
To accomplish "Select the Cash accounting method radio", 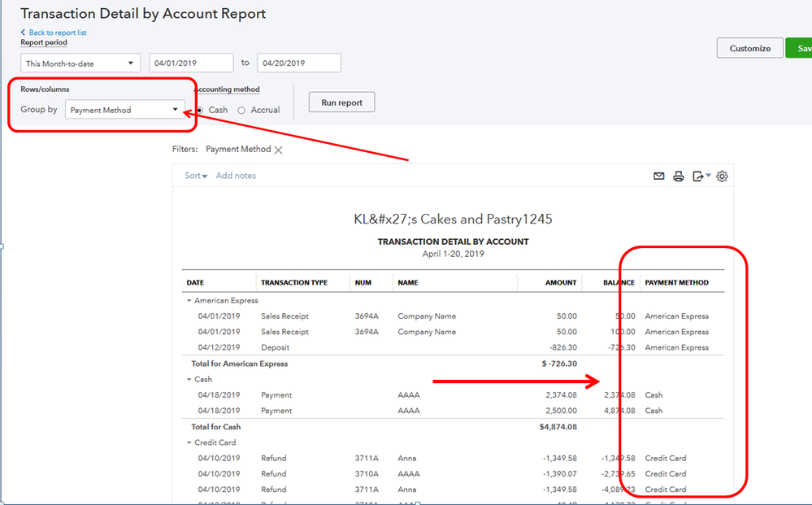I will [x=200, y=111].
